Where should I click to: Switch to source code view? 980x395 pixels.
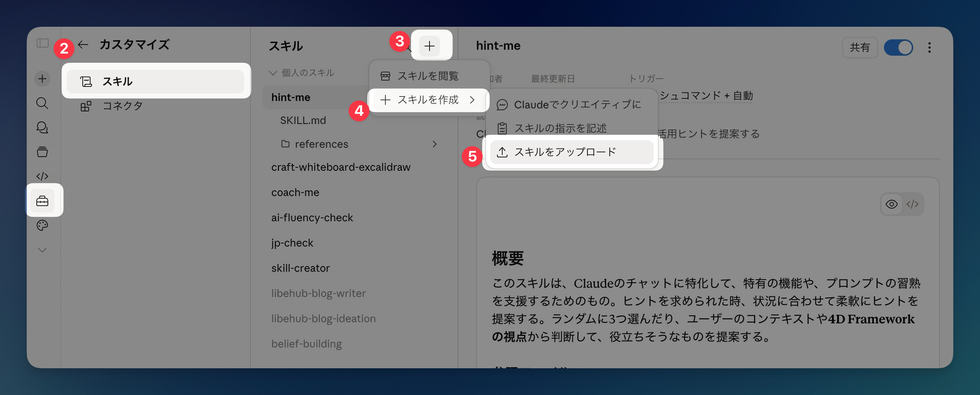(912, 204)
